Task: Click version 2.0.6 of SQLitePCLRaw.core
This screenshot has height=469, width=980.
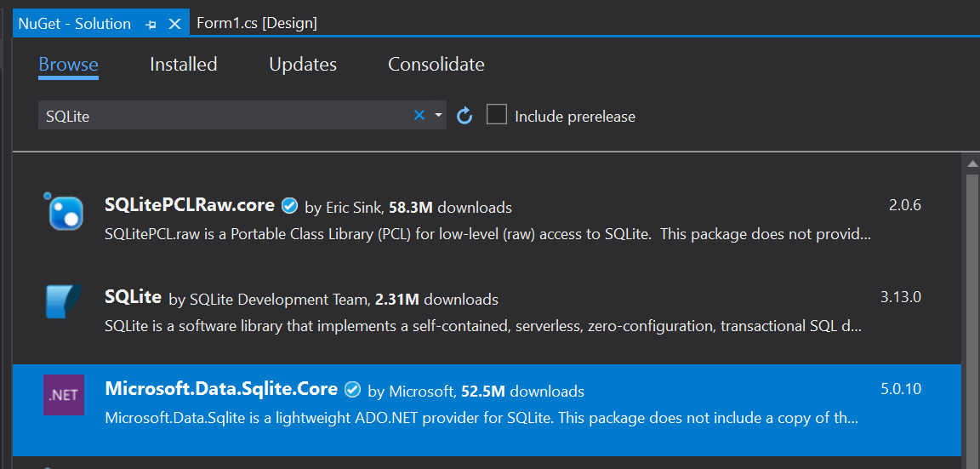Action: tap(905, 205)
